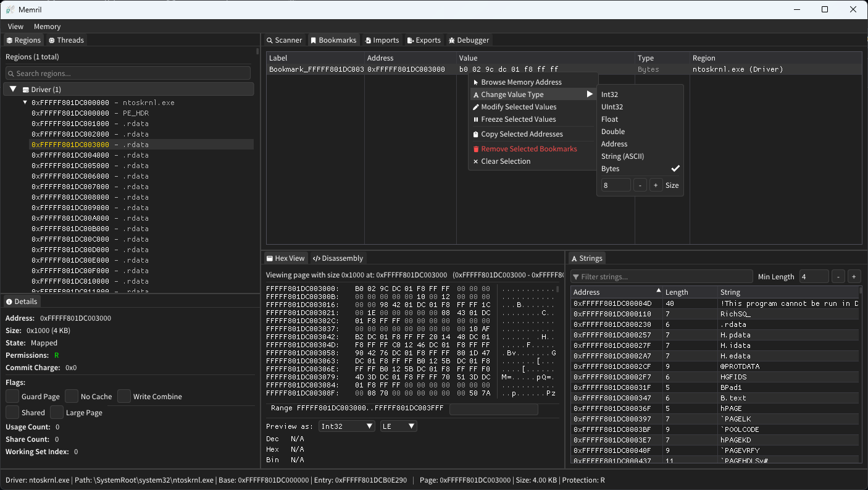This screenshot has width=868, height=490.
Task: Click the Filter strings input field
Action: coord(662,277)
